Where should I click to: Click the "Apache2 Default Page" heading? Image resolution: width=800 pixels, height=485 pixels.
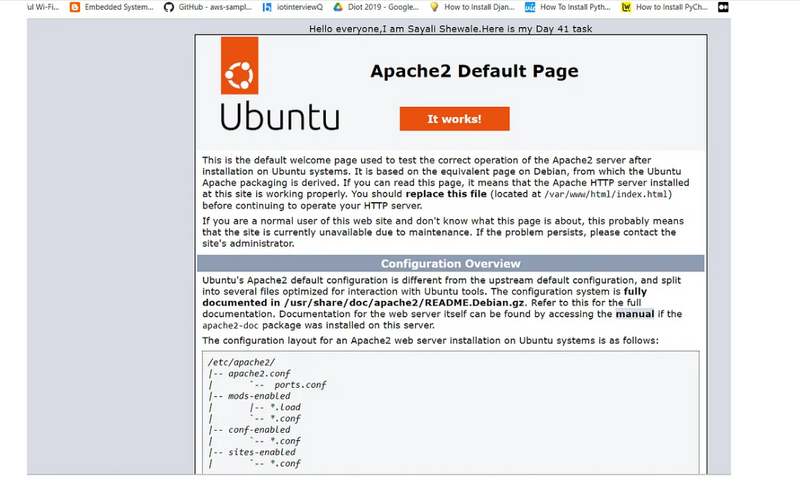click(x=474, y=71)
